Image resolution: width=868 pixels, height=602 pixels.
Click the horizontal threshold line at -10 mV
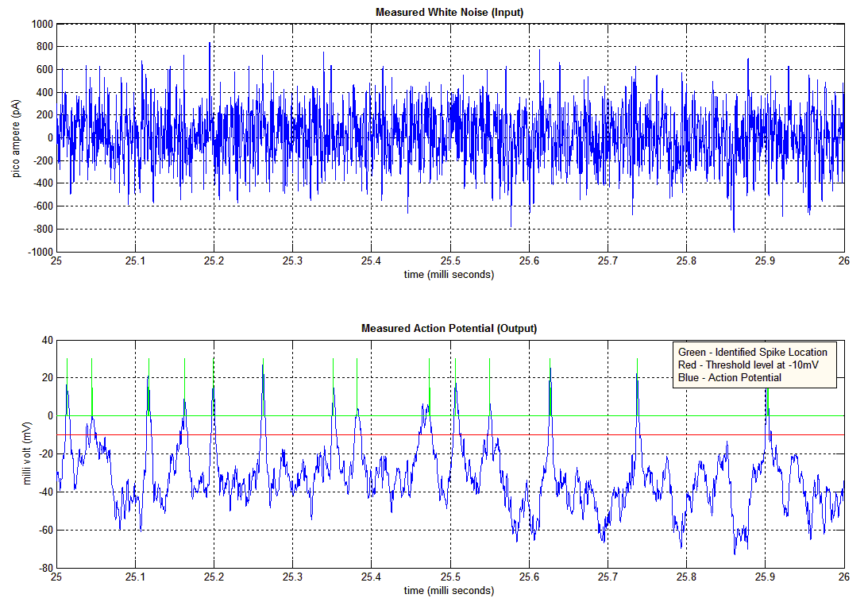318,434
